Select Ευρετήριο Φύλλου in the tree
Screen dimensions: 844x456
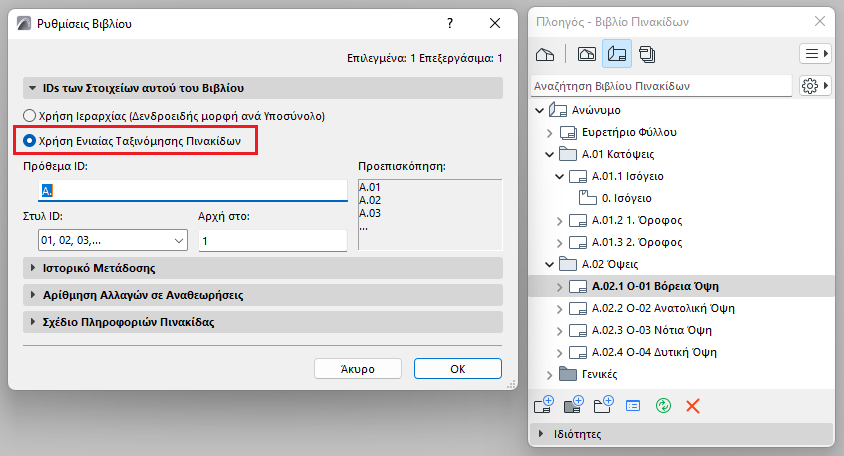(x=629, y=132)
